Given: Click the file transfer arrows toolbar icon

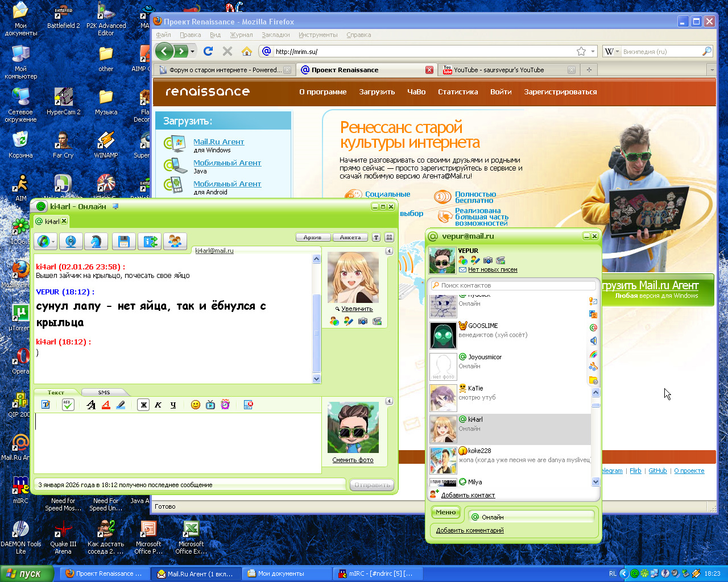Looking at the screenshot, I should pos(150,242).
